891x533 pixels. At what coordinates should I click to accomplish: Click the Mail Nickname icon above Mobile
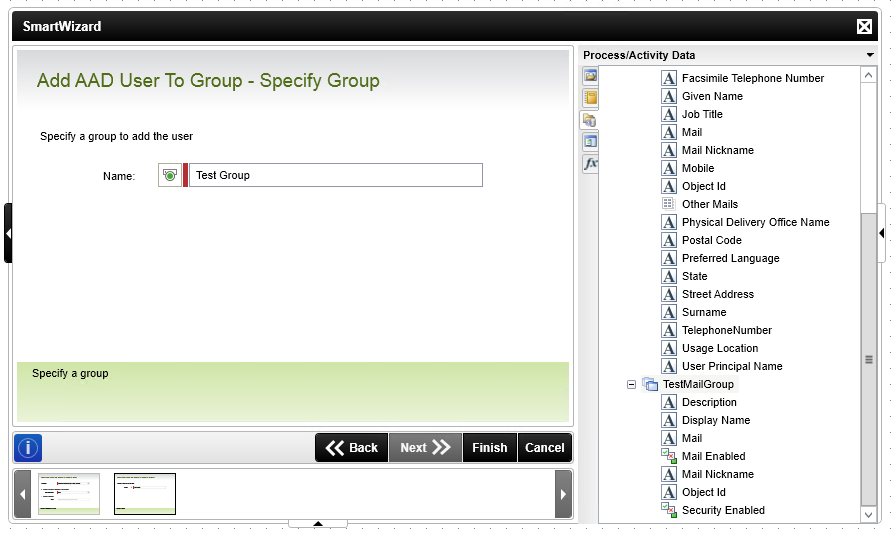tap(669, 150)
